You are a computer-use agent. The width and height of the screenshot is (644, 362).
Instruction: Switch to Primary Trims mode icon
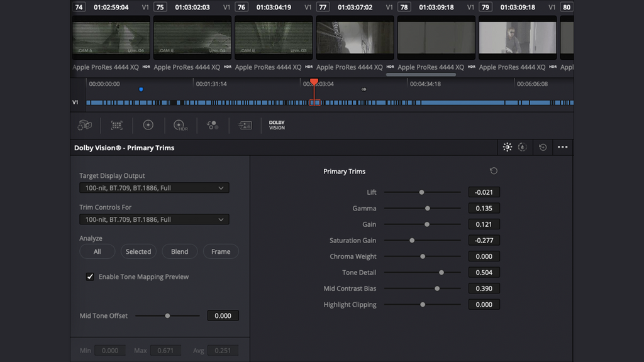pyautogui.click(x=508, y=147)
